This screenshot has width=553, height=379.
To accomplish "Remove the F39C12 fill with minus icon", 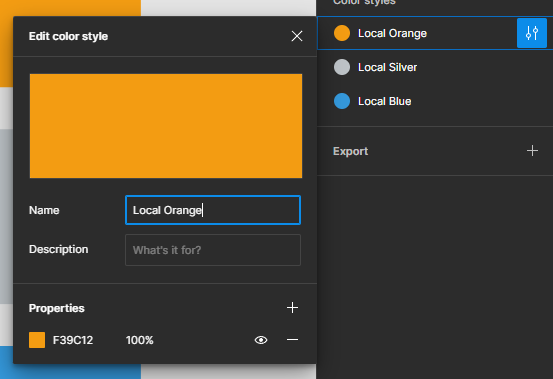I will 292,340.
